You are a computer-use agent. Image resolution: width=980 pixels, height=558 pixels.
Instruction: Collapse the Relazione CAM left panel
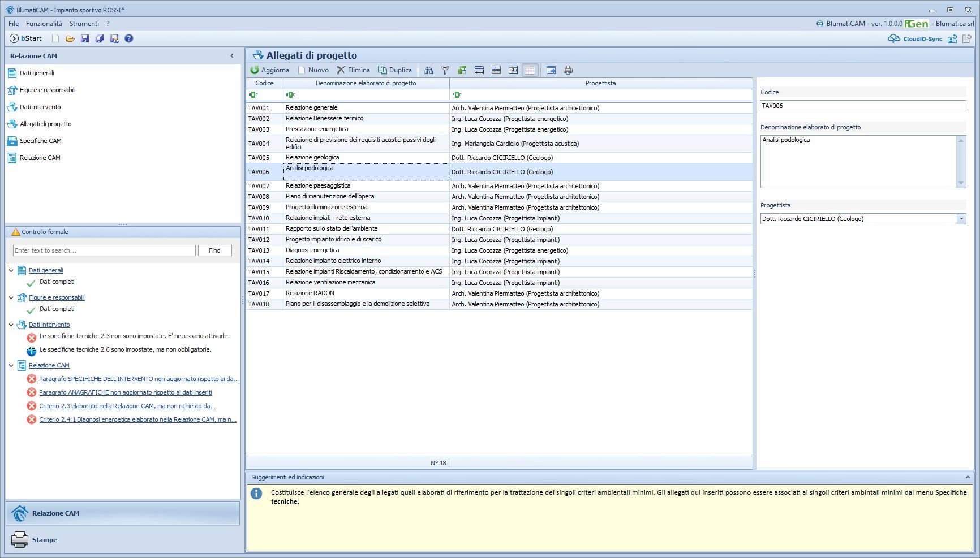pos(231,56)
